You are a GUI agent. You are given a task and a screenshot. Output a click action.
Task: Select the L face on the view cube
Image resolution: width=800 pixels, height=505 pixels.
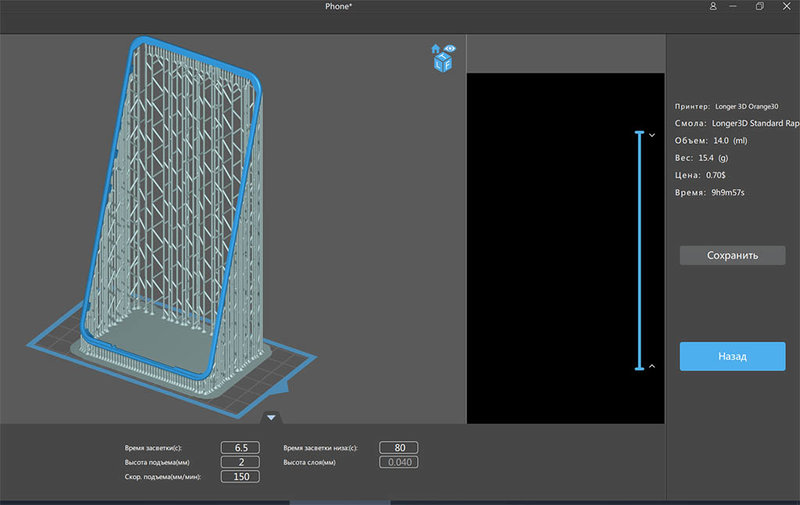[436, 65]
